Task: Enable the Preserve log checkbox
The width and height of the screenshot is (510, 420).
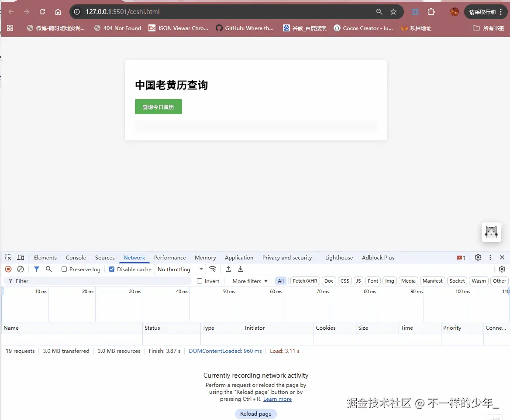Action: [63, 269]
